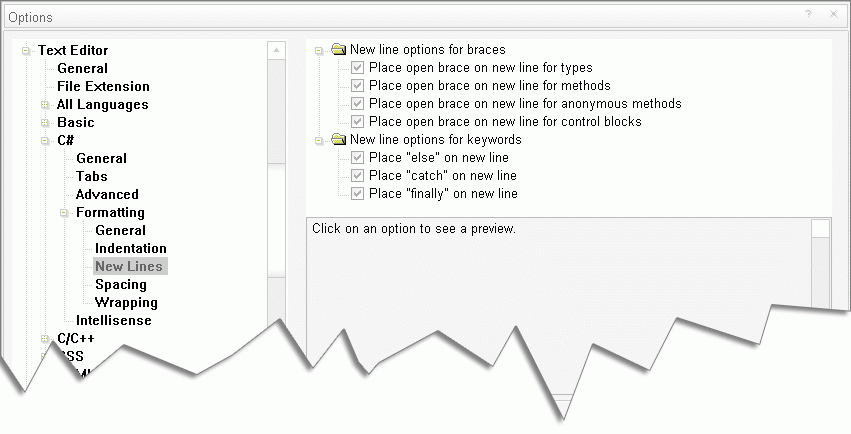Close the Options dialog
Screen dimensions: 851x434
click(x=834, y=15)
